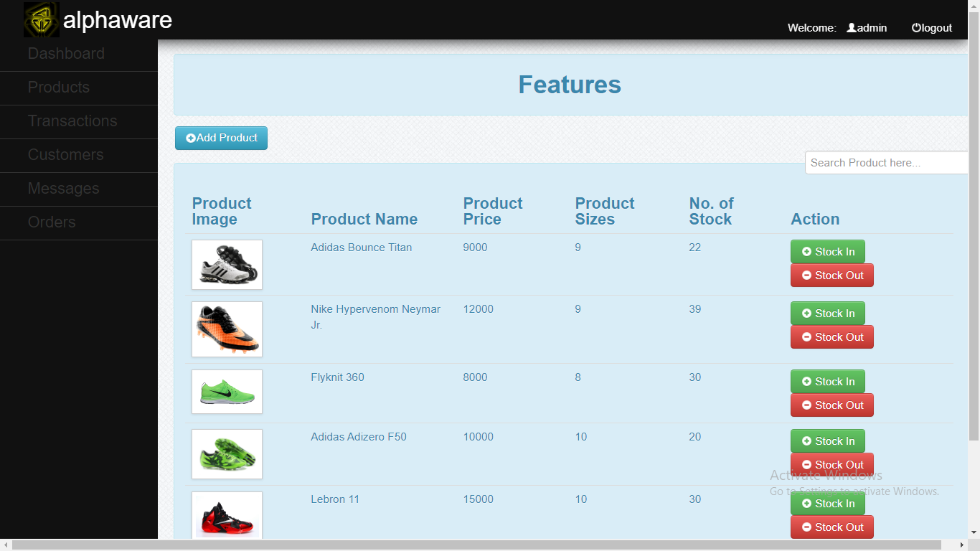The width and height of the screenshot is (980, 551).
Task: Click the Add Product button
Action: click(x=221, y=138)
